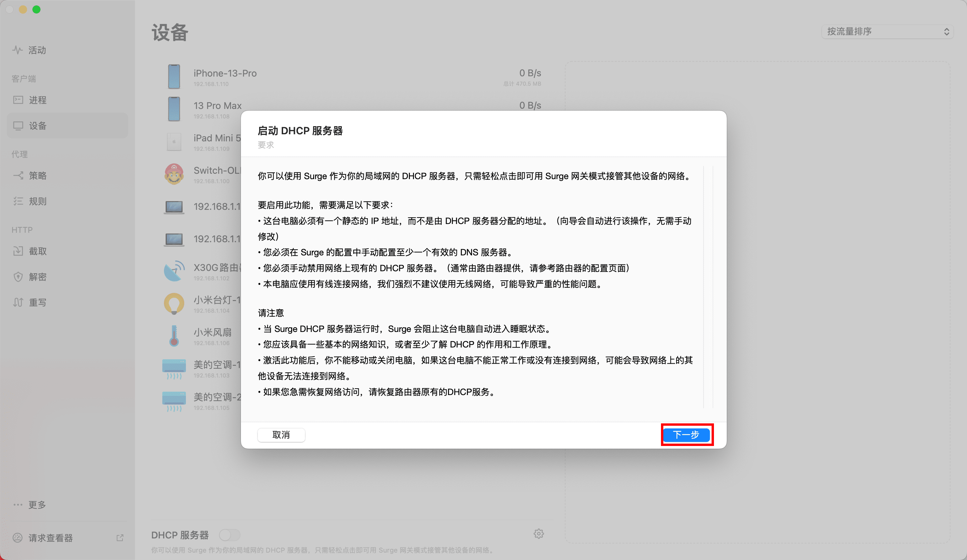Click the DHCP server settings gear icon
The width and height of the screenshot is (967, 560).
click(538, 534)
